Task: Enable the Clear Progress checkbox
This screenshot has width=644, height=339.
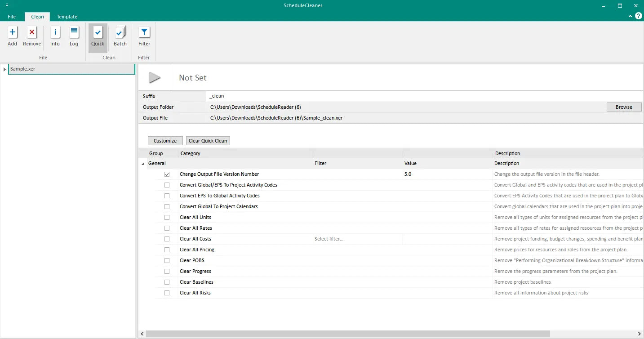Action: click(x=167, y=271)
